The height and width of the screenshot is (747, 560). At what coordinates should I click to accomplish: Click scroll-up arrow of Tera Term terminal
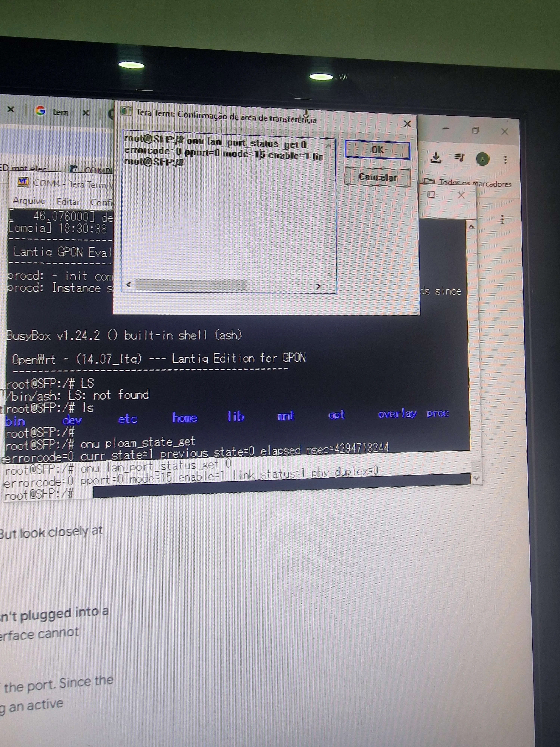(471, 226)
